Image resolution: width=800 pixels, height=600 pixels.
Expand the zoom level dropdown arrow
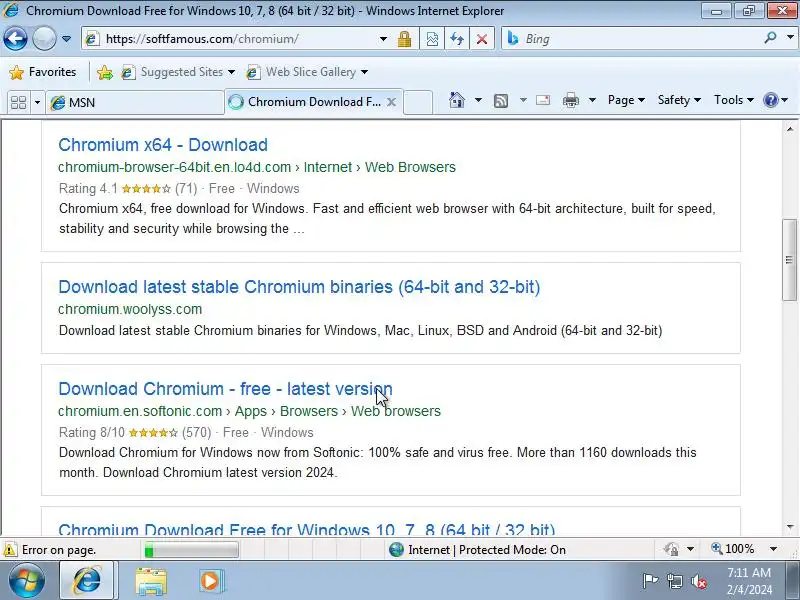pos(773,549)
